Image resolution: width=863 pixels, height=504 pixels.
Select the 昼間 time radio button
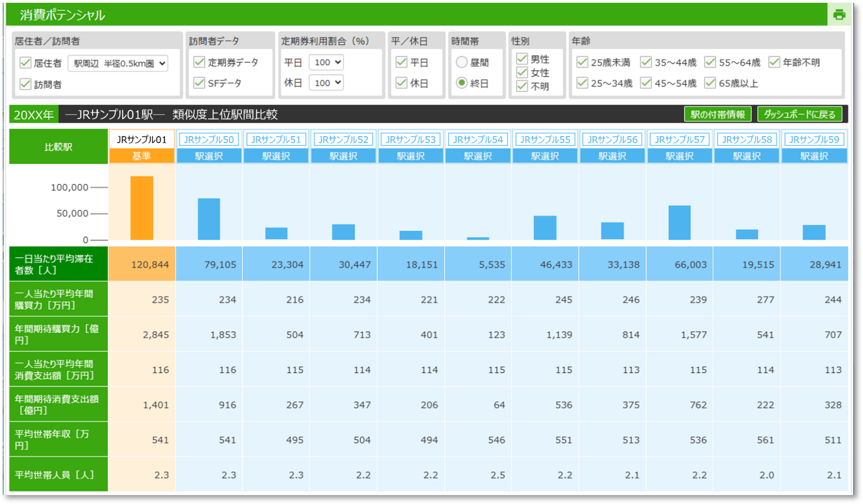click(462, 62)
